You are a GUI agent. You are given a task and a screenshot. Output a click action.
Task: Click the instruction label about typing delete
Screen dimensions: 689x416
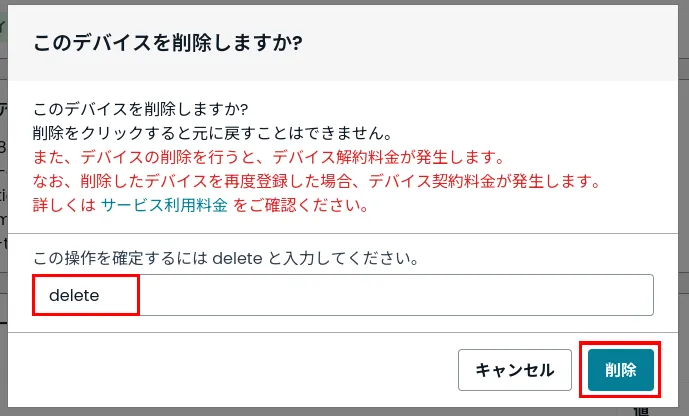[225, 258]
